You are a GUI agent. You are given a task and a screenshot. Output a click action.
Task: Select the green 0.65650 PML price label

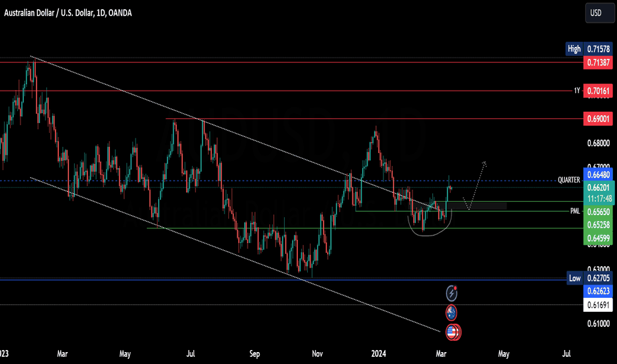point(598,212)
